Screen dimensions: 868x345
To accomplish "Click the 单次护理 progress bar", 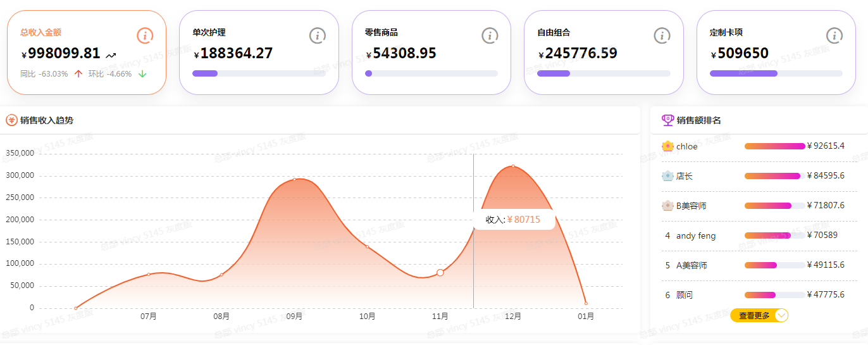I will (x=259, y=73).
